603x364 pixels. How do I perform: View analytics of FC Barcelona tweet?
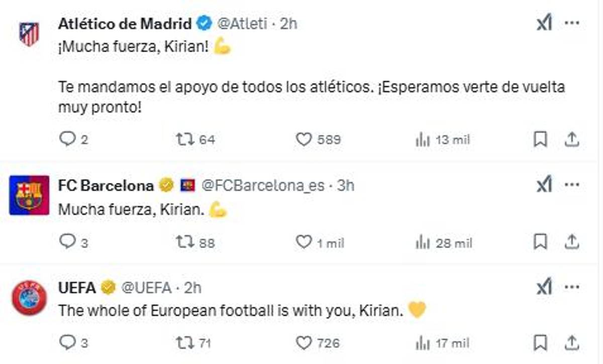[422, 243]
